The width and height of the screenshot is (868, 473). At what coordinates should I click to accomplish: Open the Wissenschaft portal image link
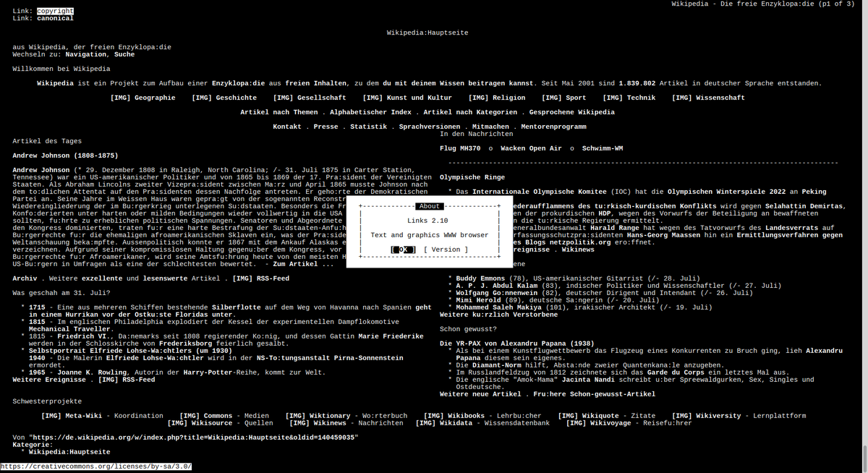(x=708, y=98)
